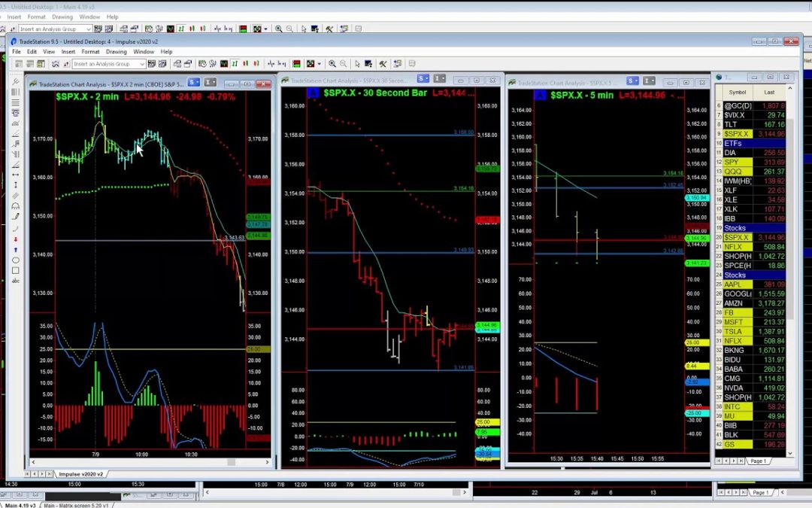The width and height of the screenshot is (812, 508).
Task: Open the Help menu in back window
Action: 112,17
